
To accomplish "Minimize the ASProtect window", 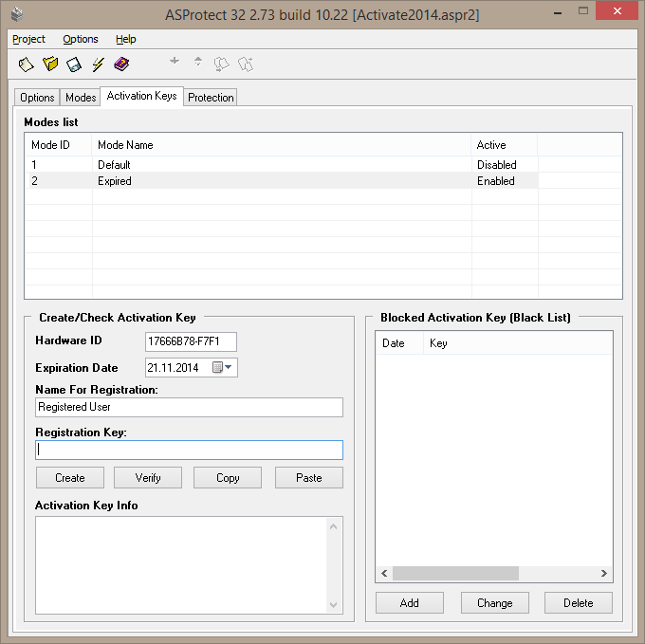I will pos(558,12).
